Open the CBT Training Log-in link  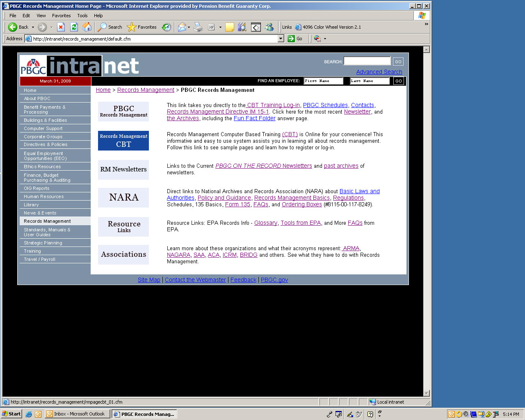(x=273, y=105)
